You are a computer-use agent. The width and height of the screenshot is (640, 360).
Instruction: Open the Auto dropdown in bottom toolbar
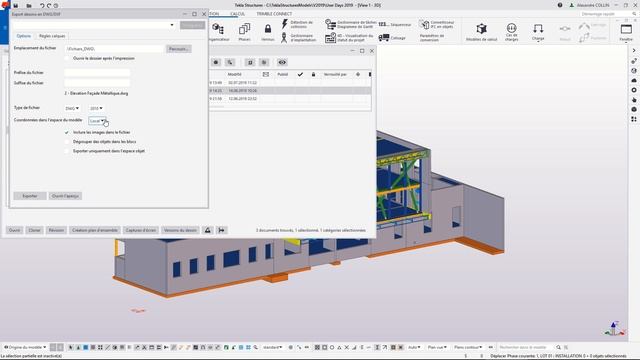pos(414,347)
